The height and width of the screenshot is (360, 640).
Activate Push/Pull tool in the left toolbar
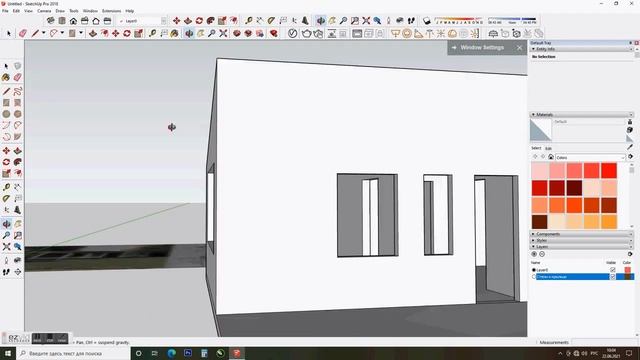click(18, 151)
